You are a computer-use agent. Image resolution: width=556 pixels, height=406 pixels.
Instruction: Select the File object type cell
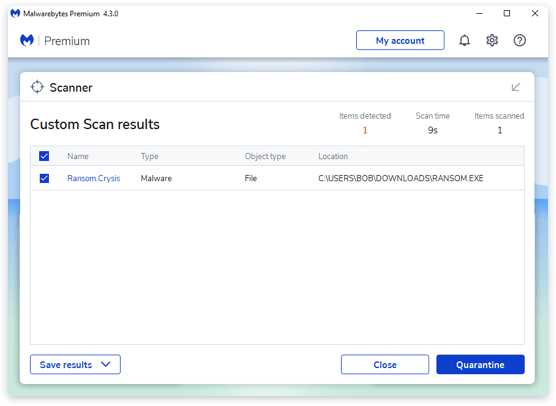(251, 178)
